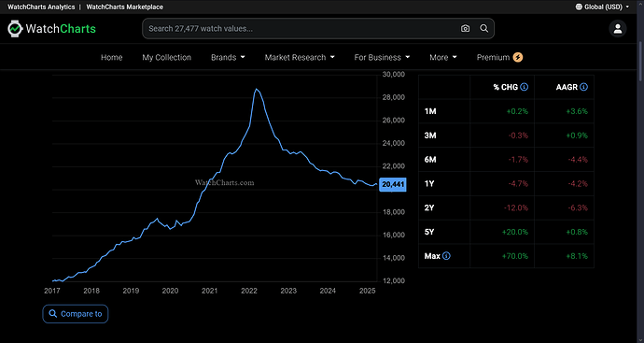
Task: Select the 2Y row label
Action: pos(429,207)
